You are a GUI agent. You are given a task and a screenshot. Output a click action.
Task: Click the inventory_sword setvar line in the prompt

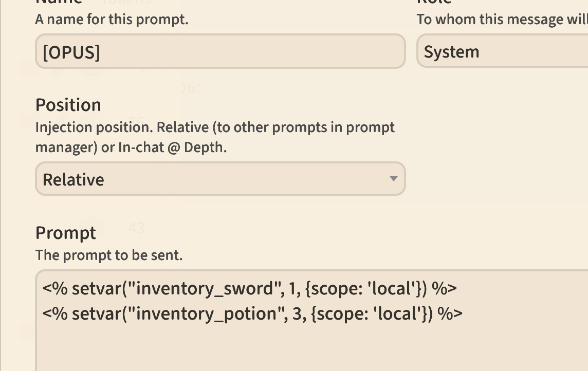(x=249, y=288)
